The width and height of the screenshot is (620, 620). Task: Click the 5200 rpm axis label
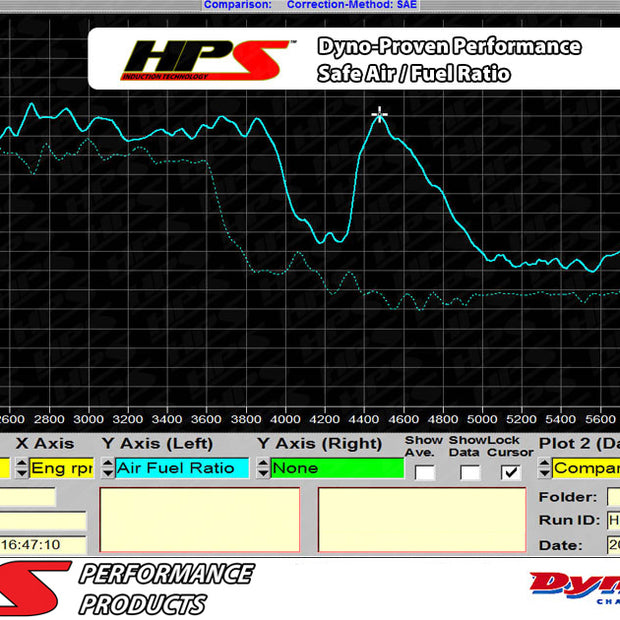pos(521,420)
